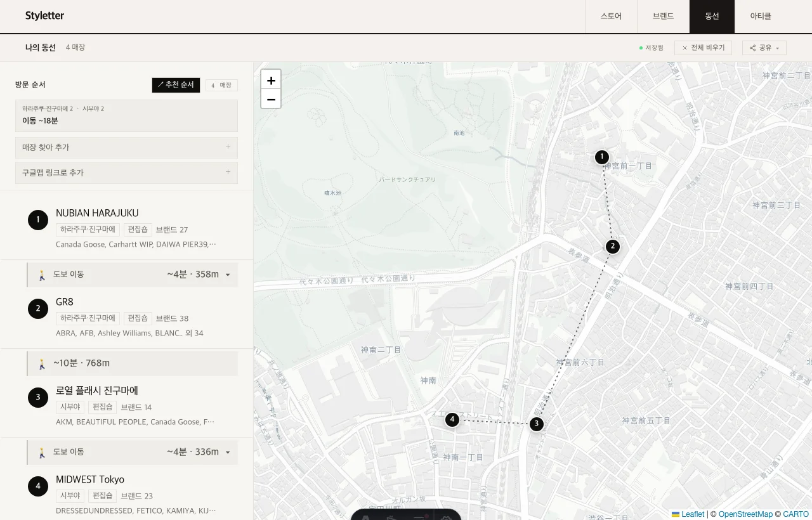
Task: Click the green 저장됨 status indicator
Action: [651, 48]
